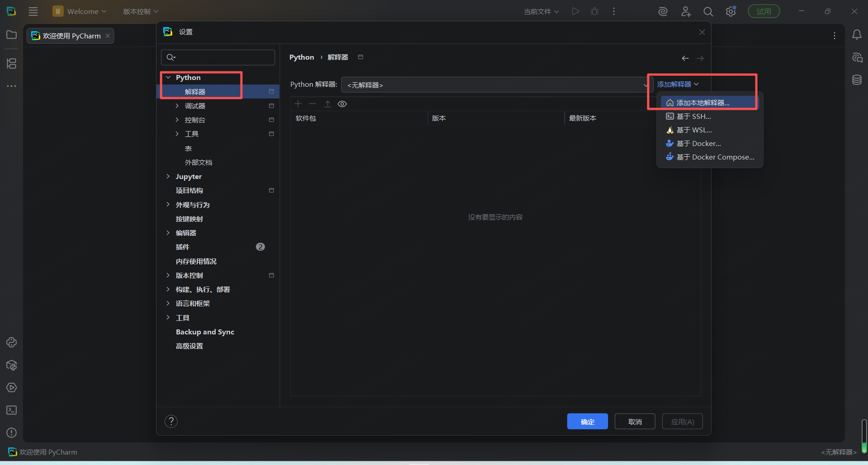Click the Debug bug icon
This screenshot has height=465, width=868.
pos(594,11)
